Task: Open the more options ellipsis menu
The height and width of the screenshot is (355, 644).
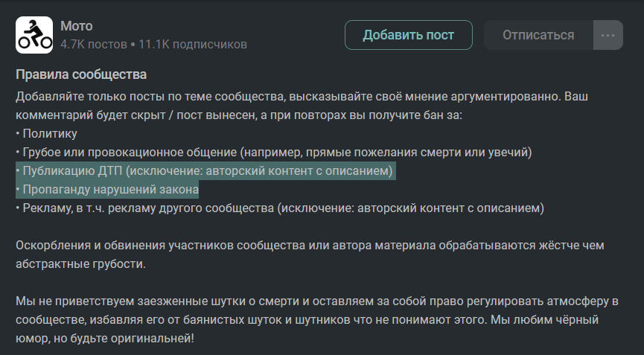Action: coord(608,35)
